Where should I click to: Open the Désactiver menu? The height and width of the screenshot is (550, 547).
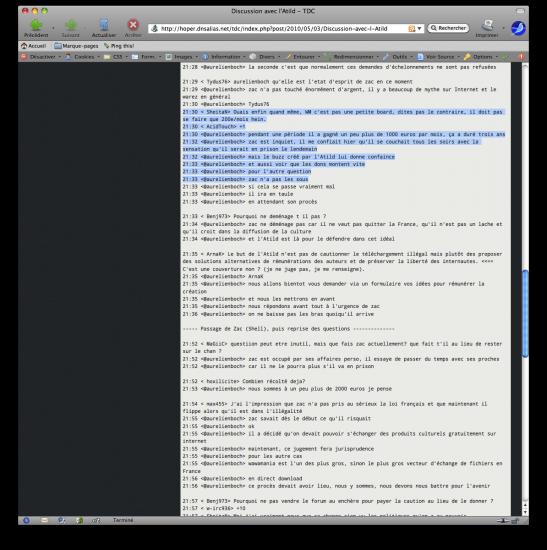click(41, 56)
